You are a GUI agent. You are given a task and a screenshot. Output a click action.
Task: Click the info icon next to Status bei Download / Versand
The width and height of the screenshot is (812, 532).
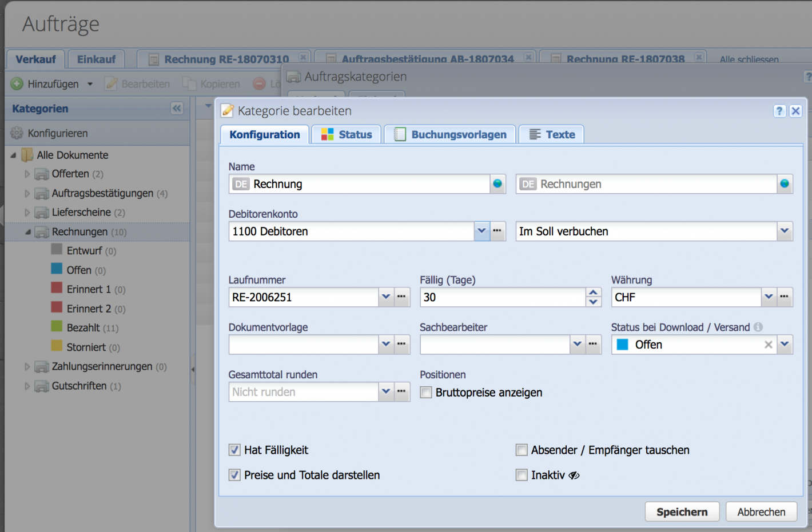pyautogui.click(x=758, y=327)
